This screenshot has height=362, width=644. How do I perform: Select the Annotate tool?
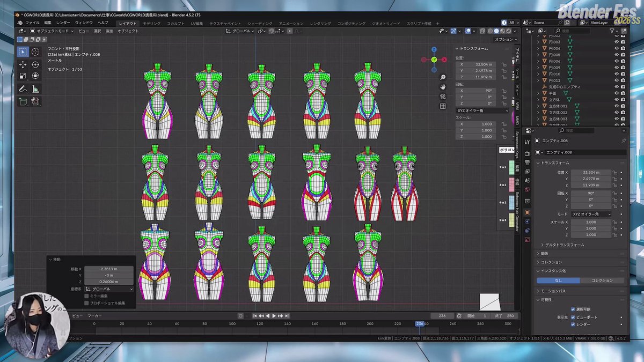23,89
